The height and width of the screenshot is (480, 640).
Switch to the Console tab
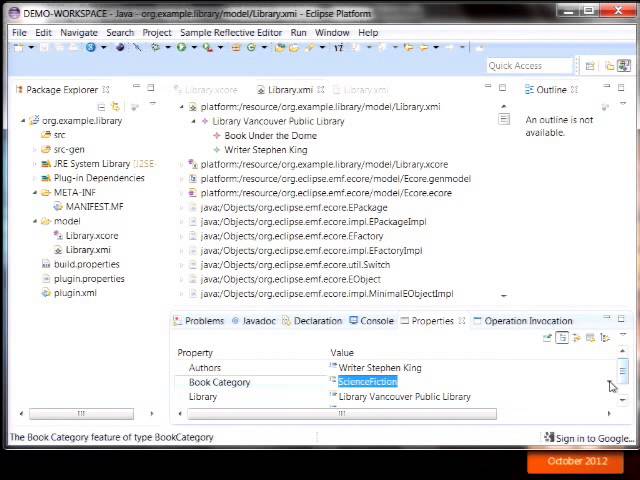pyautogui.click(x=371, y=321)
